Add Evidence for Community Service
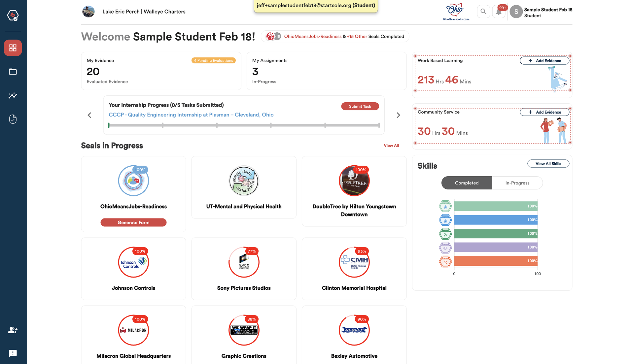Screen dimensions: 631x364 point(544,112)
